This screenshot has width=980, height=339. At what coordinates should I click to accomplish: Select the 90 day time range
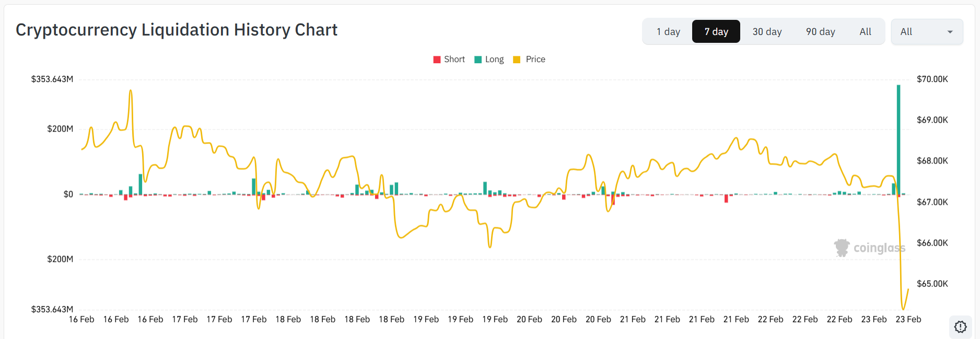[x=820, y=31]
